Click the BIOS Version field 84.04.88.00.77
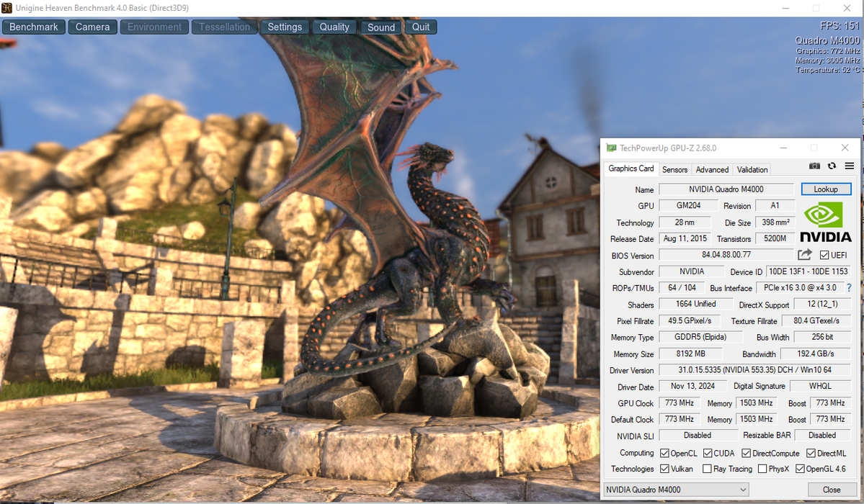Image resolution: width=864 pixels, height=504 pixels. 726,254
